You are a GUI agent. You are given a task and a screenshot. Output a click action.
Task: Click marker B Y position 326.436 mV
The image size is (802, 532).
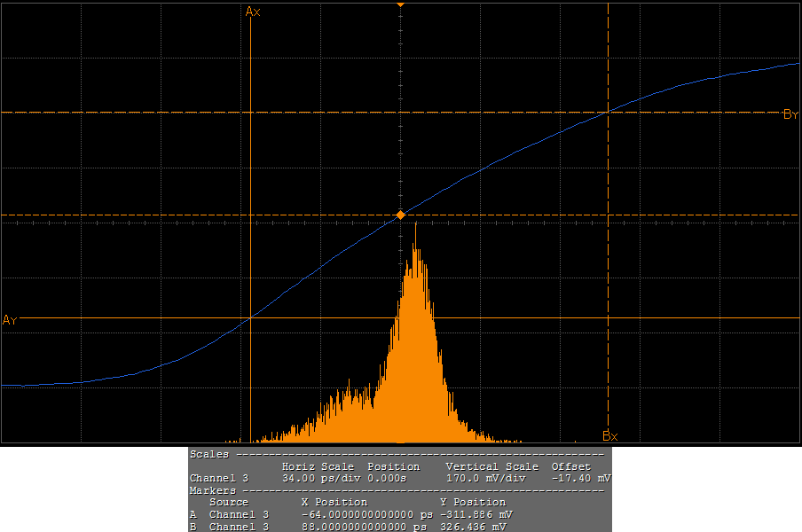476,527
